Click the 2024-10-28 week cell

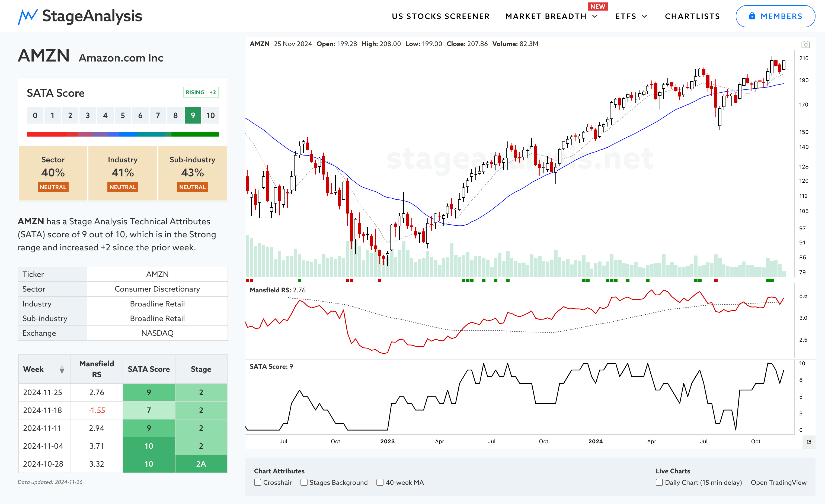(x=44, y=464)
